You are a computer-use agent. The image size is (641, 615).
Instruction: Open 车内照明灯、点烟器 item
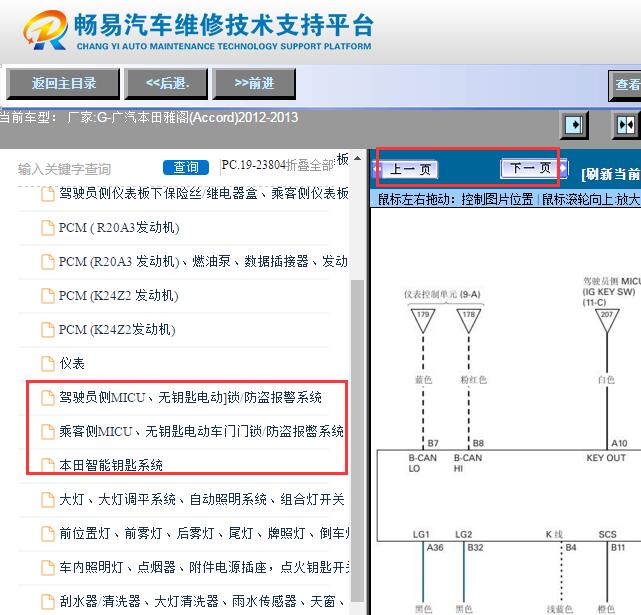click(204, 567)
